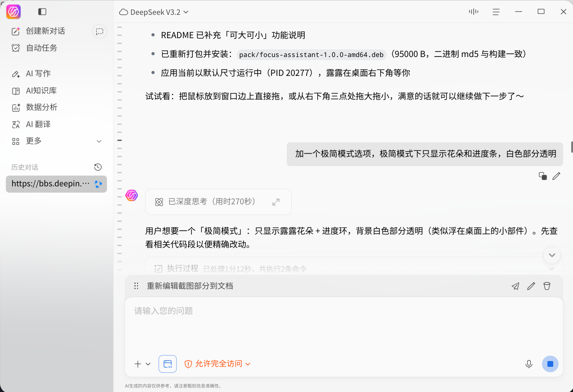Collapse the sidebar with the panel icon
This screenshot has height=392, width=573.
click(42, 12)
